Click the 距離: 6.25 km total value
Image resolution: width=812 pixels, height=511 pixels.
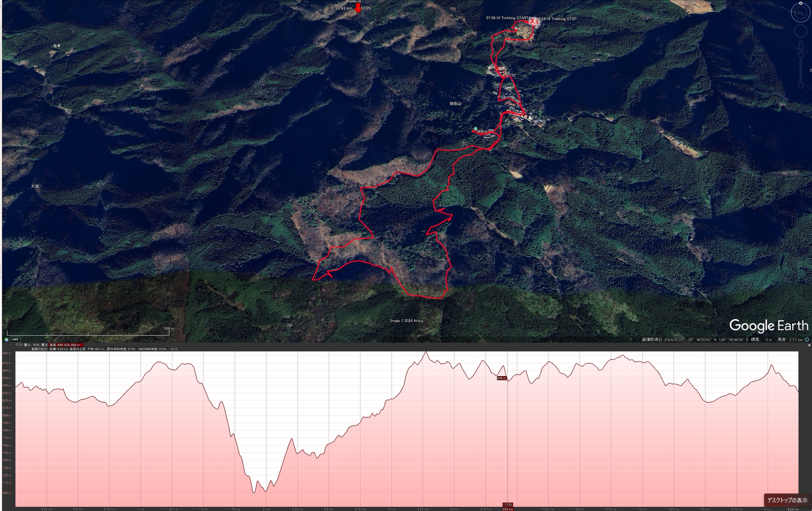(59, 349)
